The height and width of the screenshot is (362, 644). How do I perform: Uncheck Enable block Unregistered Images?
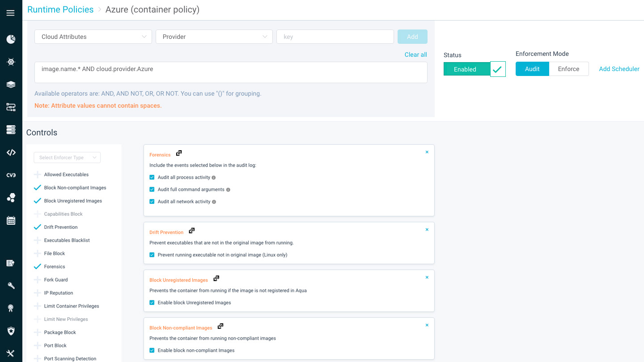tap(152, 303)
